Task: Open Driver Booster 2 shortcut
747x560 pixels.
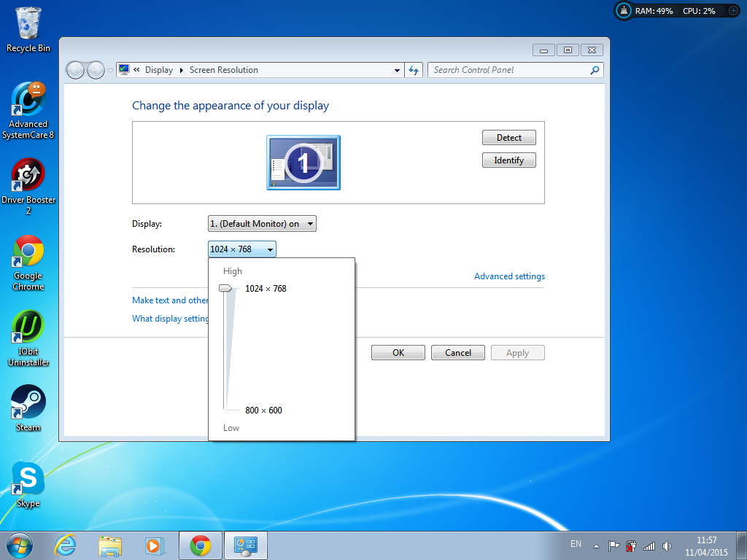Action: (x=28, y=186)
